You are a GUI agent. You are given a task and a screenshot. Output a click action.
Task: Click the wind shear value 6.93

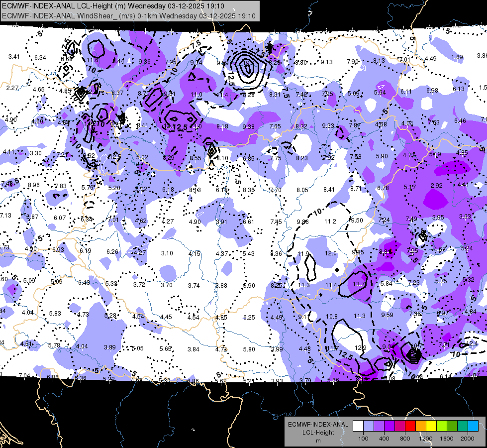58,250
